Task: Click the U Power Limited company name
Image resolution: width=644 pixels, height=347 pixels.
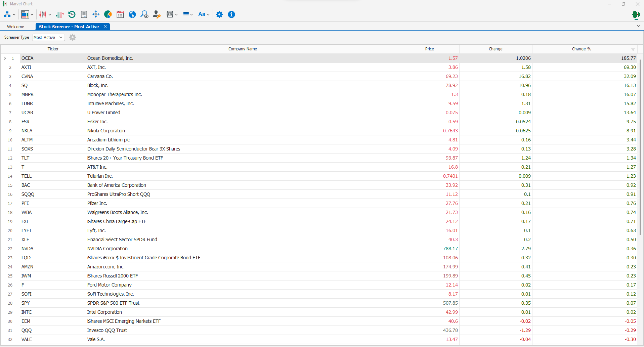Action: 103,113
